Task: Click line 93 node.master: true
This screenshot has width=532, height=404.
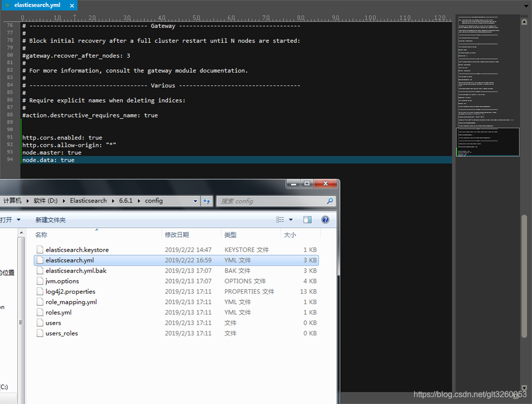Action: click(51, 153)
